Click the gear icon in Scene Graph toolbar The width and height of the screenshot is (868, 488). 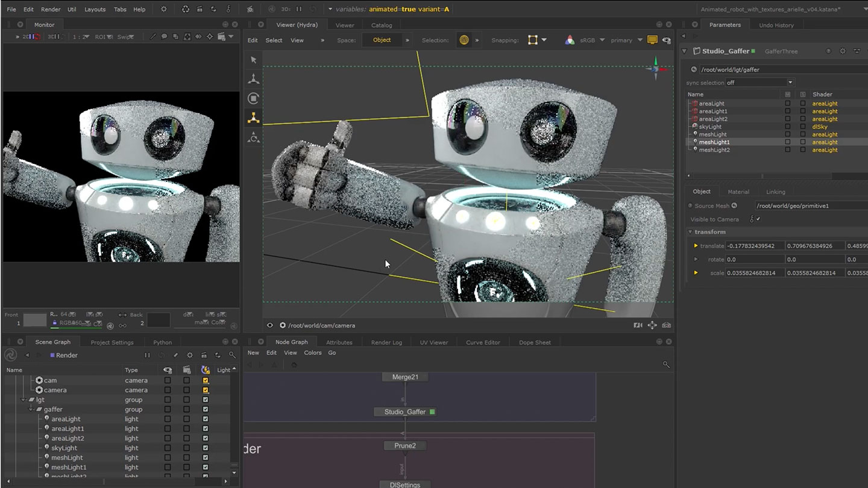pyautogui.click(x=189, y=355)
